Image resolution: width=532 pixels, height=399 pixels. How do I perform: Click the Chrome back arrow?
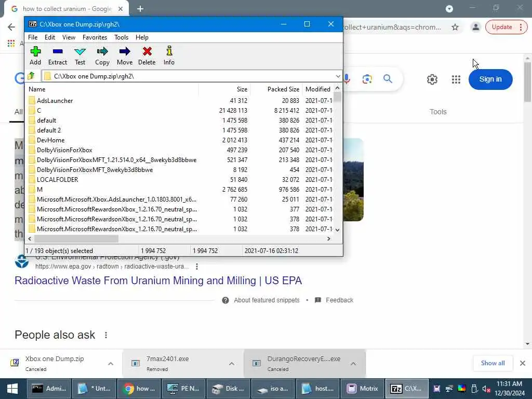pyautogui.click(x=11, y=27)
